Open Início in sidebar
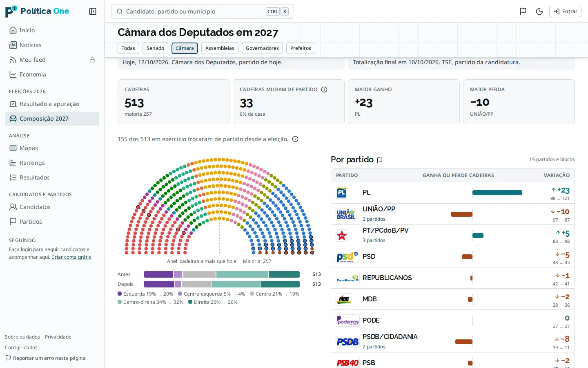 (x=52, y=30)
